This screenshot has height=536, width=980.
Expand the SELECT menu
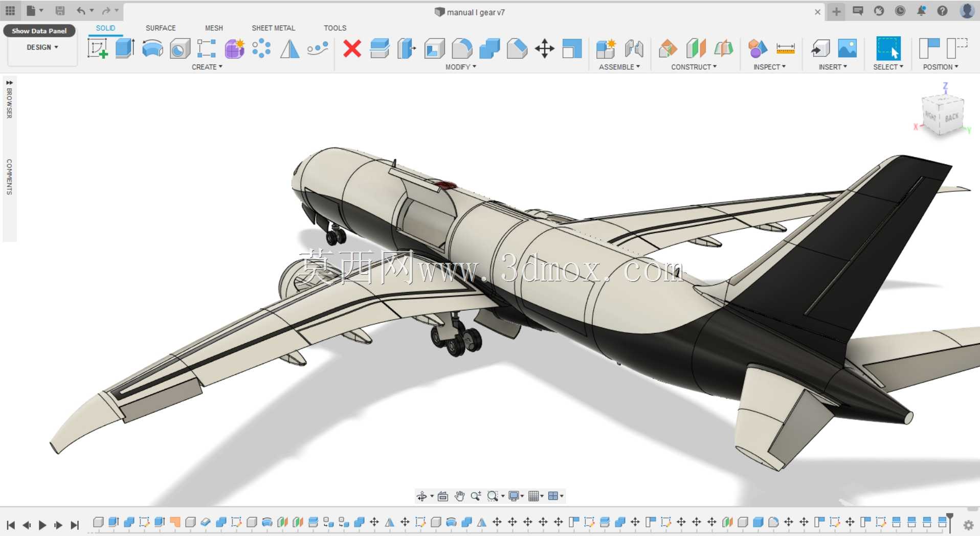pos(888,67)
